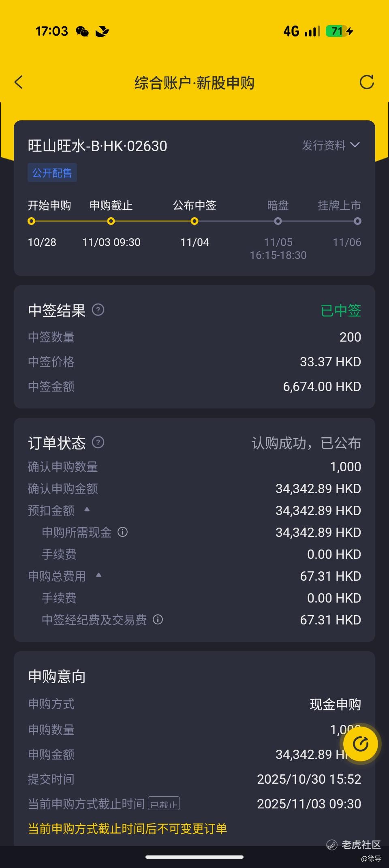Tap the 已截止 badge
The width and height of the screenshot is (389, 868).
(x=164, y=804)
